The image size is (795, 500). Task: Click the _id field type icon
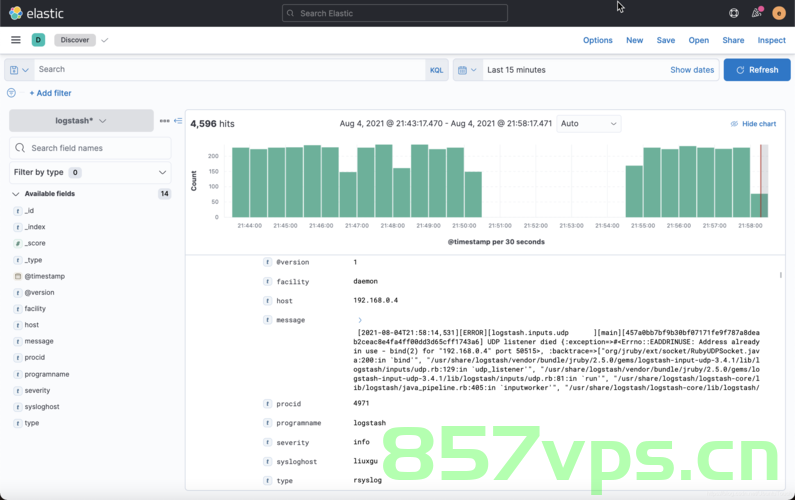18,211
